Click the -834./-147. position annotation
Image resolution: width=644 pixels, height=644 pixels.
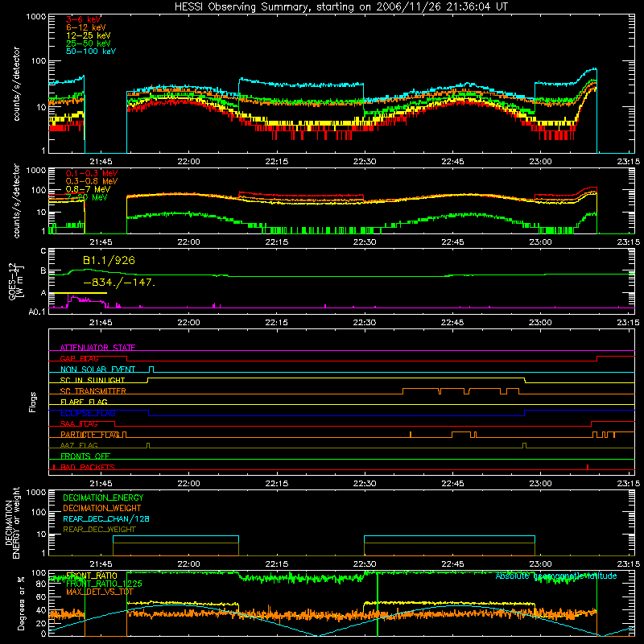click(x=119, y=283)
